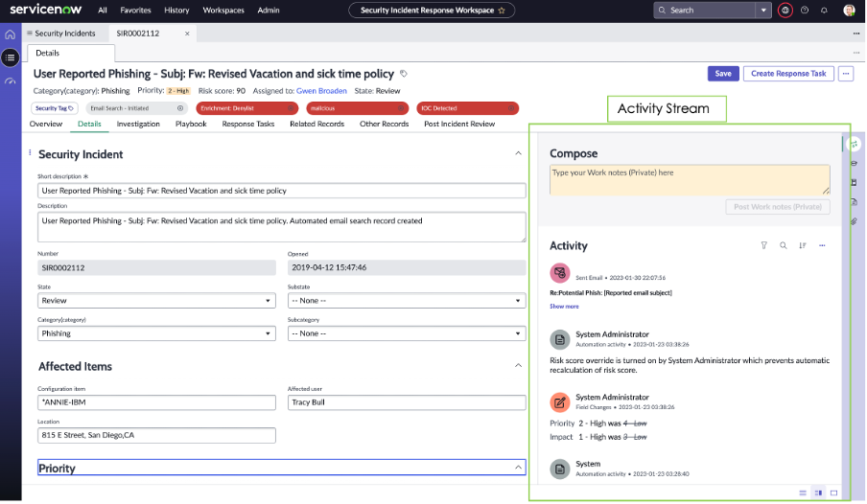Expand Show more on the sent email

coord(564,307)
